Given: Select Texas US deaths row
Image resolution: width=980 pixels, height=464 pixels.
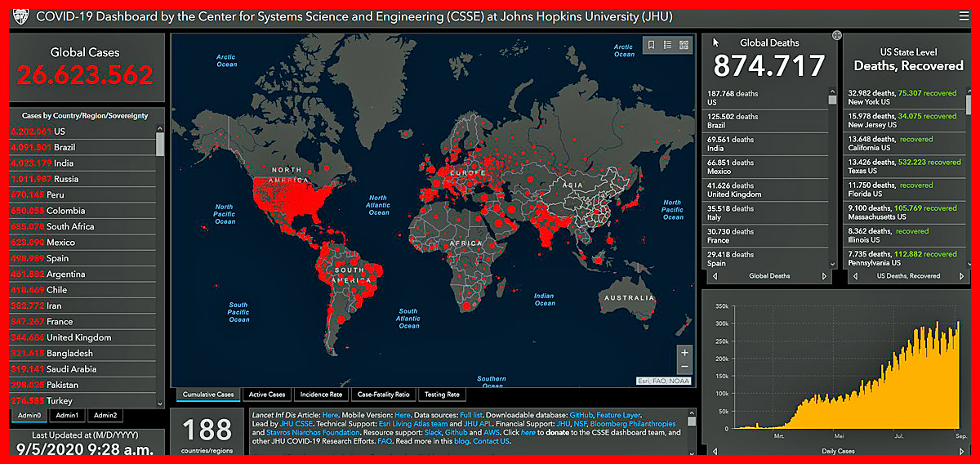Looking at the screenshot, I should pyautogui.click(x=905, y=166).
